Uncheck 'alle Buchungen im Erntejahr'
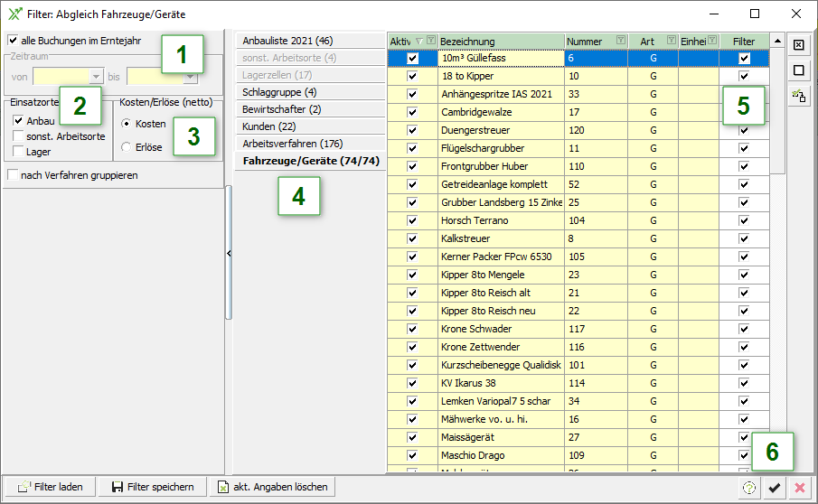This screenshot has height=504, width=818. point(13,41)
